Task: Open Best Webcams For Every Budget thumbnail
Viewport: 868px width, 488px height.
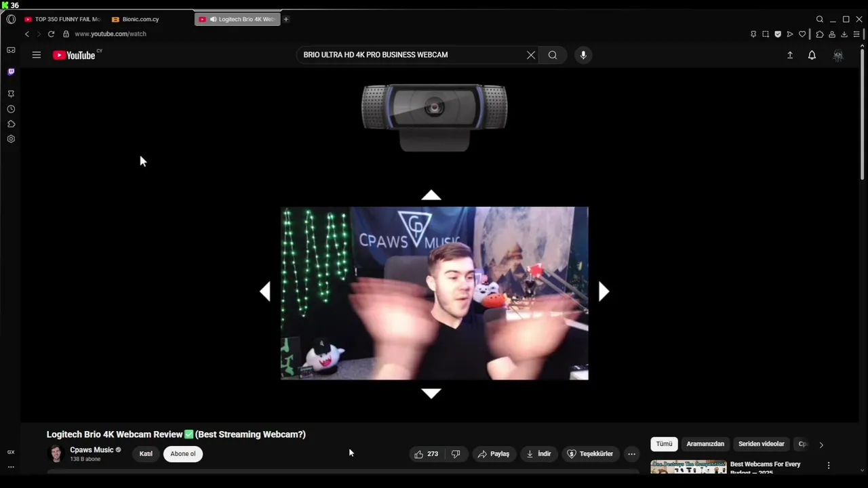Action: click(x=688, y=467)
